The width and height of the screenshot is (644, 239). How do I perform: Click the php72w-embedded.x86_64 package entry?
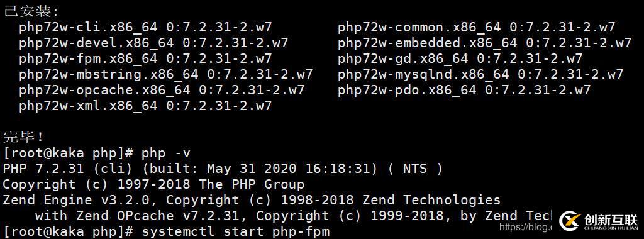click(484, 43)
